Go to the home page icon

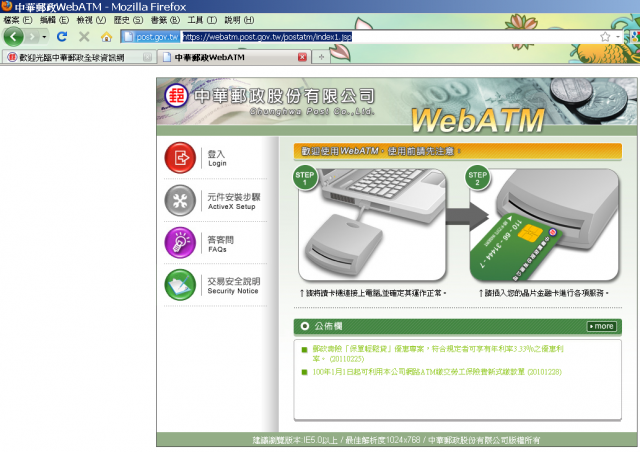pos(107,37)
